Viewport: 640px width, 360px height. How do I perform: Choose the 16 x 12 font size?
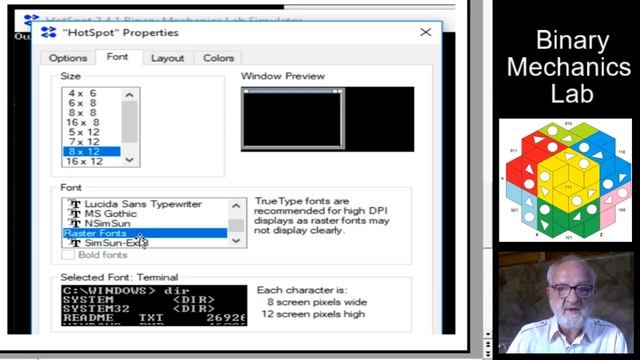tap(84, 162)
